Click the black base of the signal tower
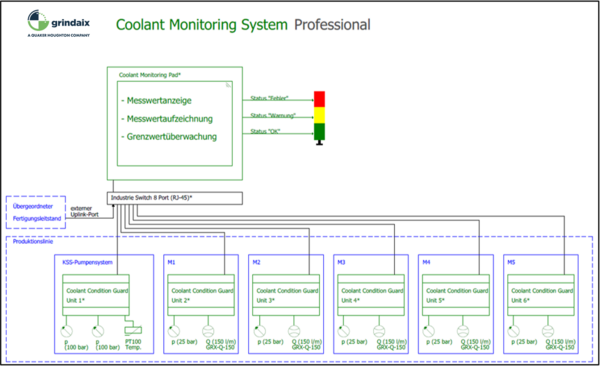Screen dimensions: 600x366 point(320,142)
